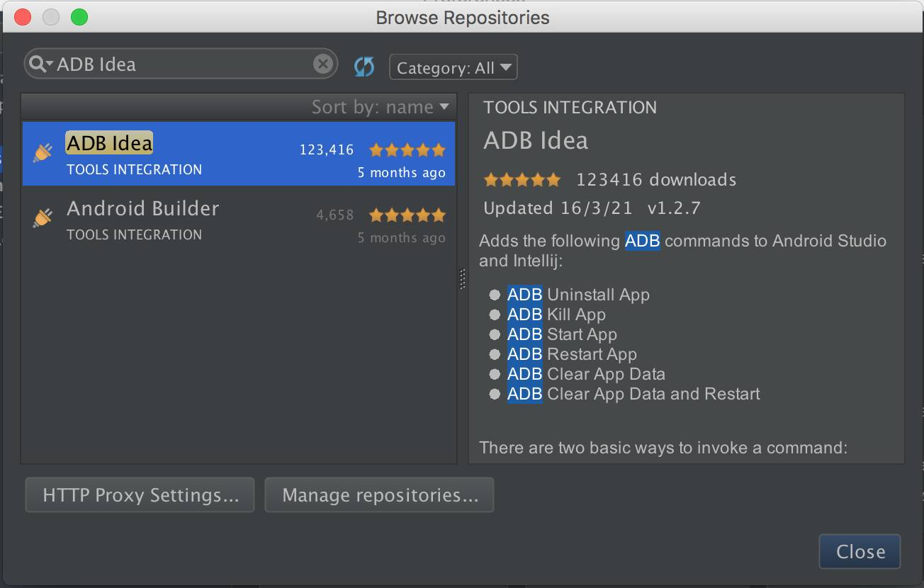
Task: Click the search magnifier icon
Action: [x=37, y=64]
